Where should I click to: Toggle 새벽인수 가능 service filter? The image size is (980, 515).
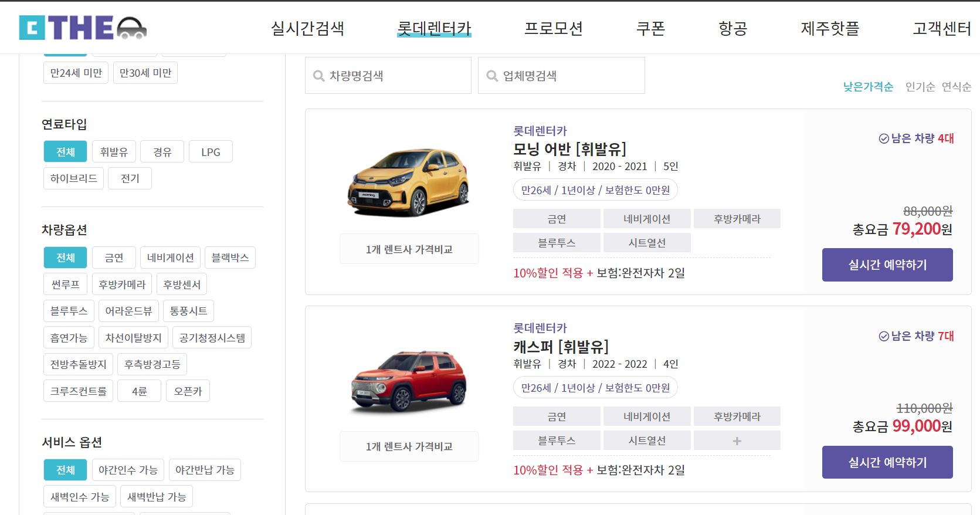coord(80,497)
